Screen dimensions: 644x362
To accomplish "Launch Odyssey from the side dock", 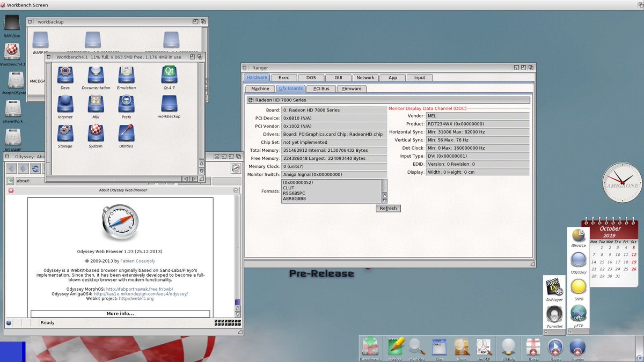I will point(578,263).
